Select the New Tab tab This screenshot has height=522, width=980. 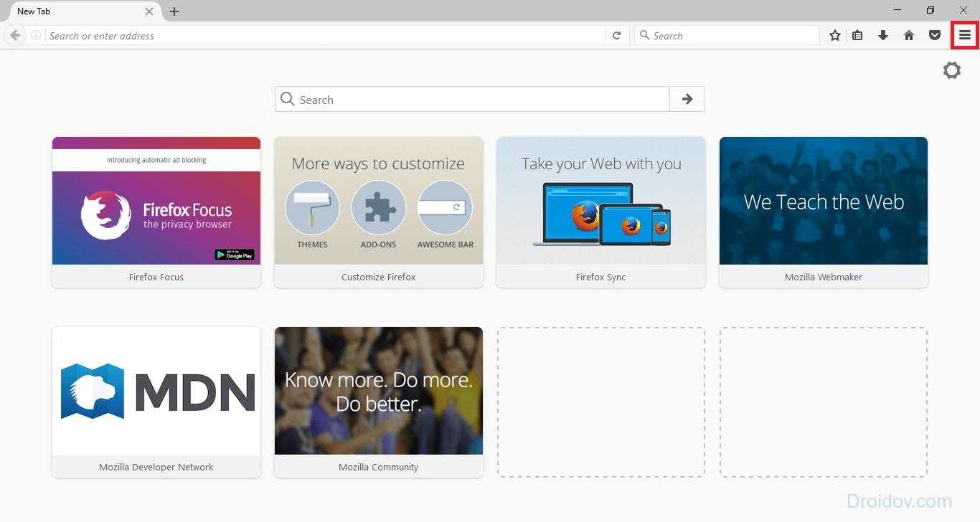(83, 11)
